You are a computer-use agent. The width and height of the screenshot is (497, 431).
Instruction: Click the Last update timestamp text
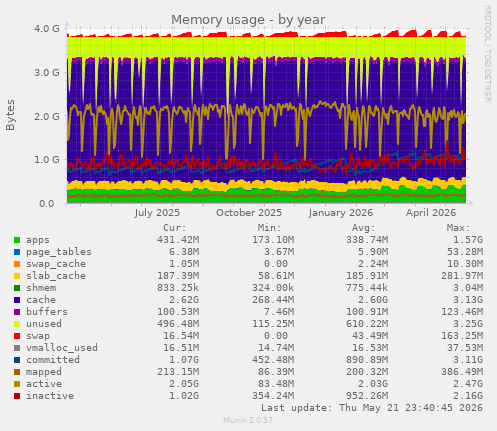(372, 408)
